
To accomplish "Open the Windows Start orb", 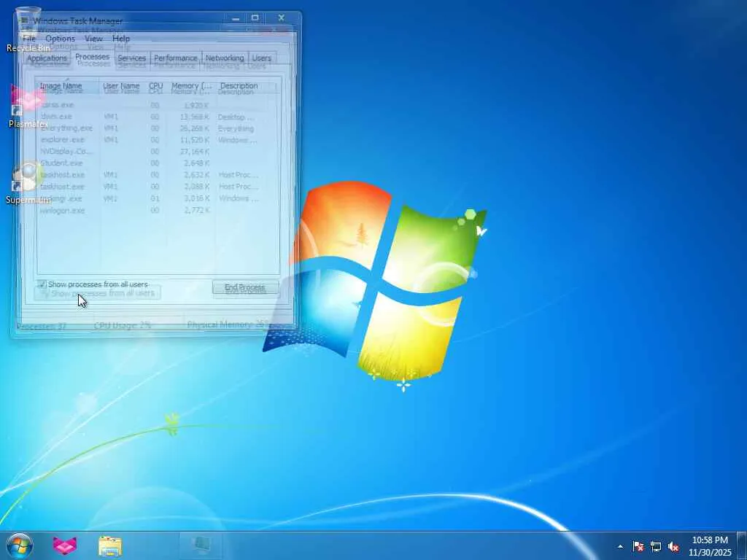I will (20, 545).
